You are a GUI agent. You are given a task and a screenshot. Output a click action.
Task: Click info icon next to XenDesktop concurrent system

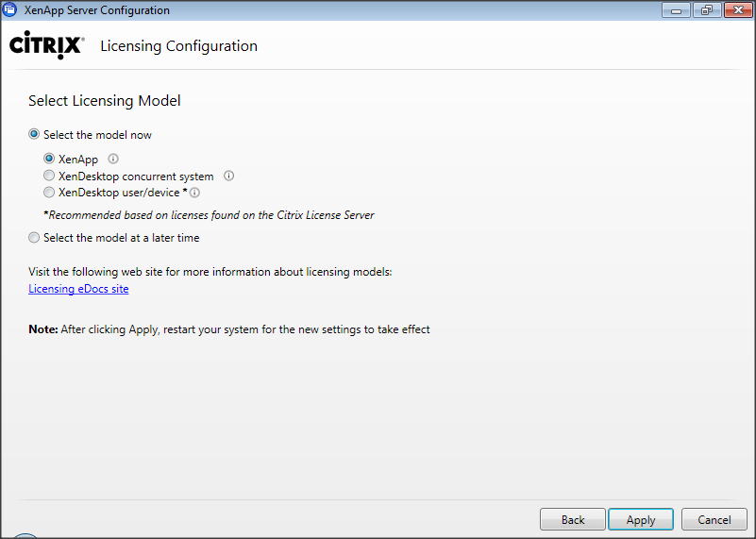(x=228, y=176)
